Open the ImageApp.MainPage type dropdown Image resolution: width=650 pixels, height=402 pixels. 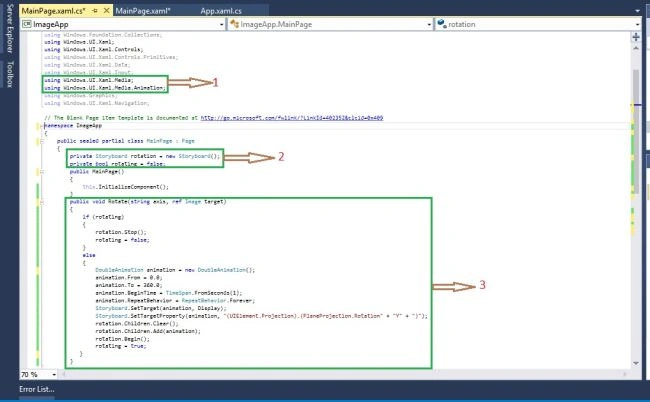429,25
